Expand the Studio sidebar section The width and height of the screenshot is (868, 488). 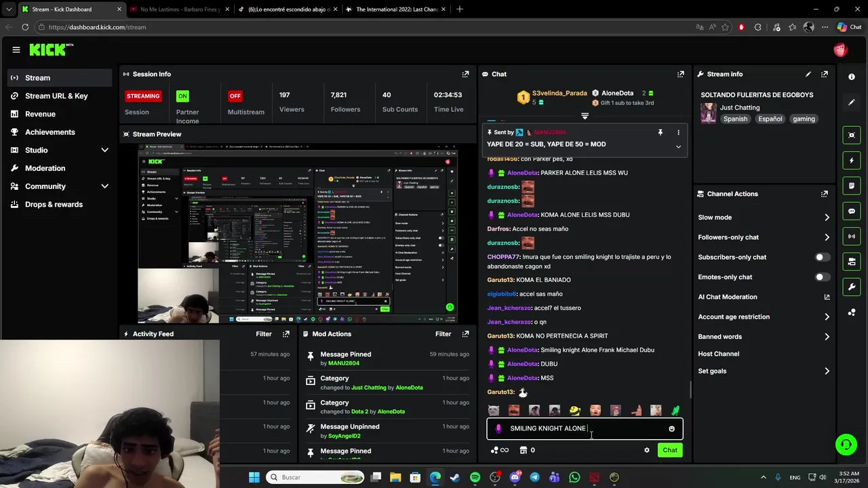point(104,150)
